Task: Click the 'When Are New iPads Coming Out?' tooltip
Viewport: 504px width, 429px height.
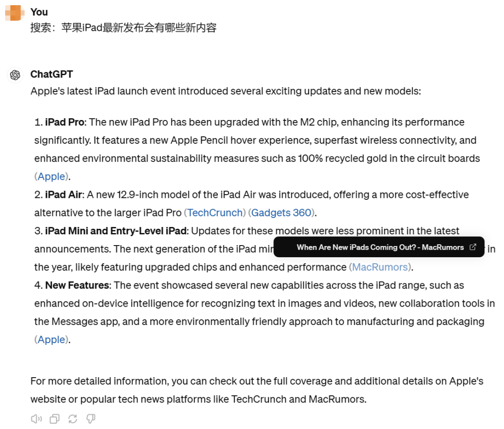Action: pyautogui.click(x=380, y=247)
